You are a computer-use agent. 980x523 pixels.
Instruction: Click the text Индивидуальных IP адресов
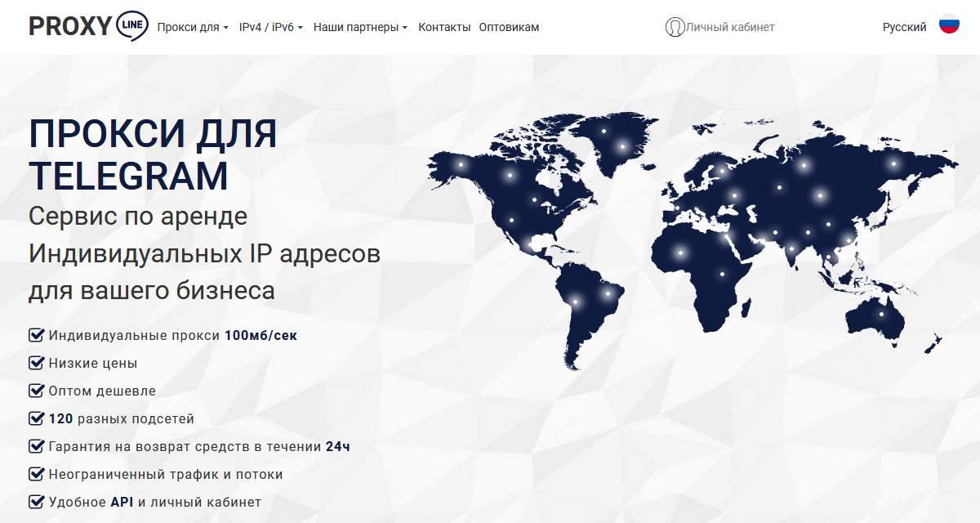click(x=204, y=253)
